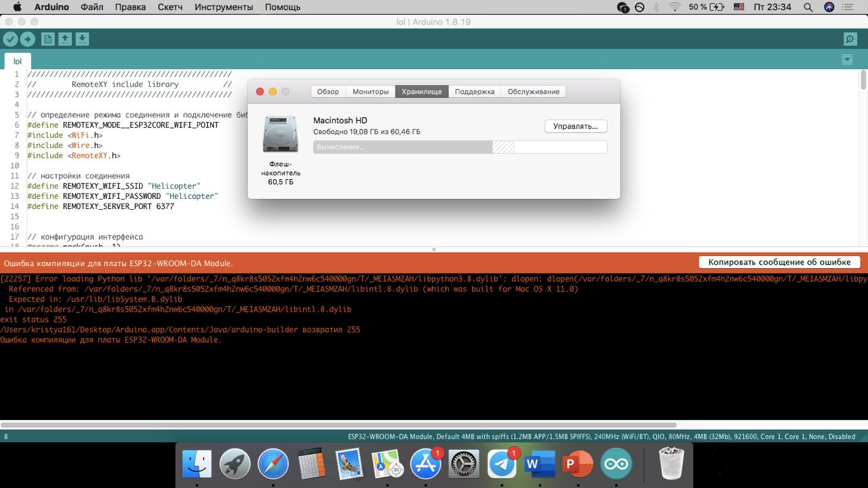Screen dimensions: 868x488
Task: Open Finder from the Dock
Action: pyautogui.click(x=197, y=465)
